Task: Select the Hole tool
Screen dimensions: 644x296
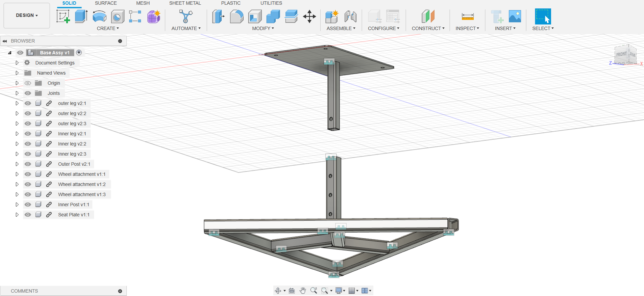Action: (118, 16)
